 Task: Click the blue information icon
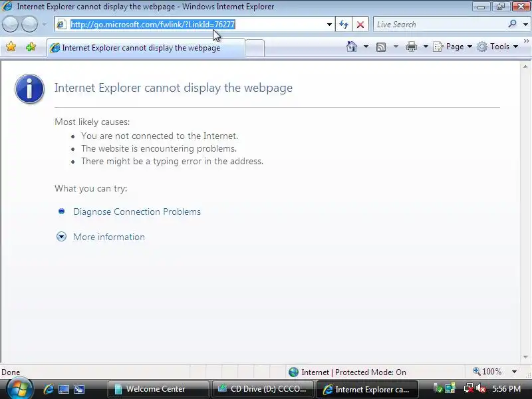[29, 88]
